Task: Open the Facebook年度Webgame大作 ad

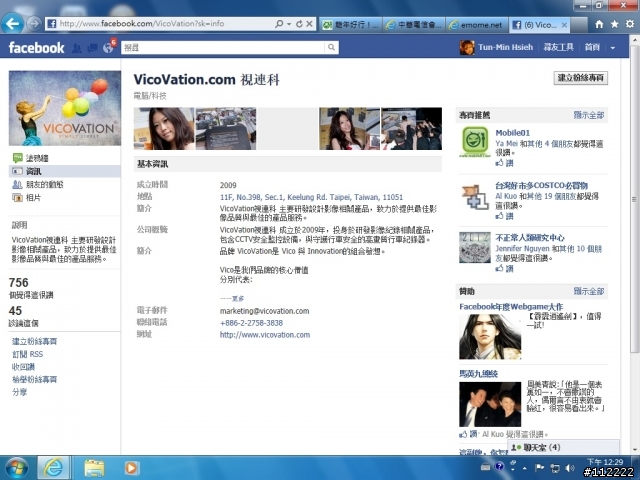Action: 511,307
